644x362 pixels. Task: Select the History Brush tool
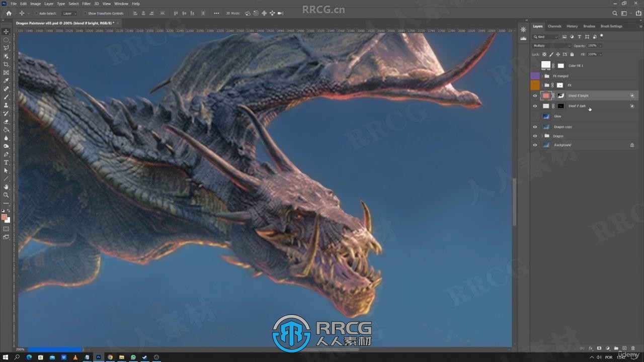tap(6, 114)
